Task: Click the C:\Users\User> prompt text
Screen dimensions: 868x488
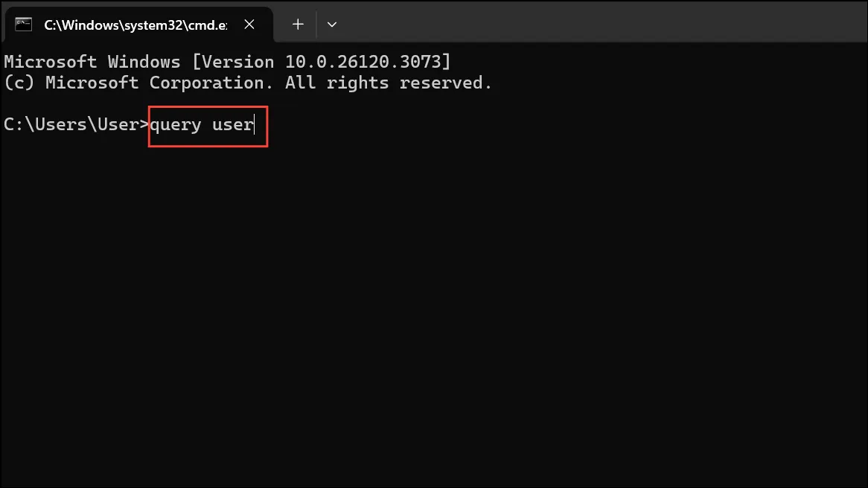Action: pyautogui.click(x=77, y=124)
